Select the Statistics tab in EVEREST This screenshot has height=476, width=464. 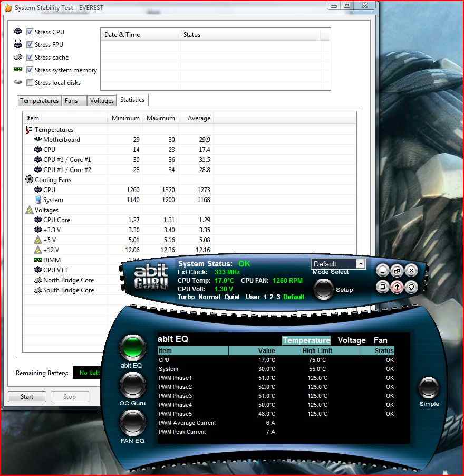[x=132, y=100]
